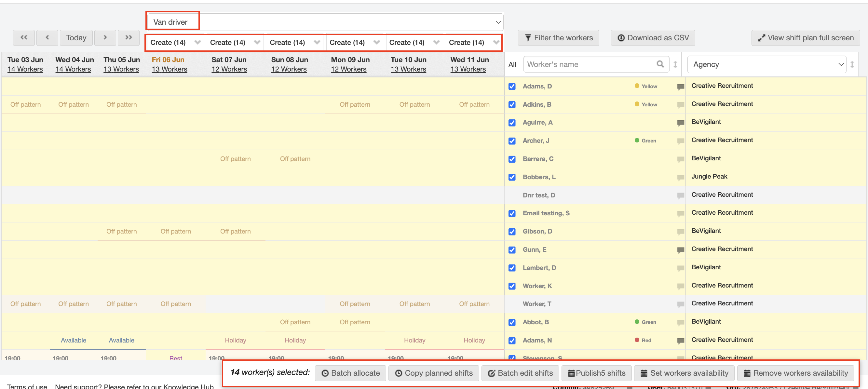Go to next day with right arrow
The height and width of the screenshot is (389, 868).
point(105,37)
